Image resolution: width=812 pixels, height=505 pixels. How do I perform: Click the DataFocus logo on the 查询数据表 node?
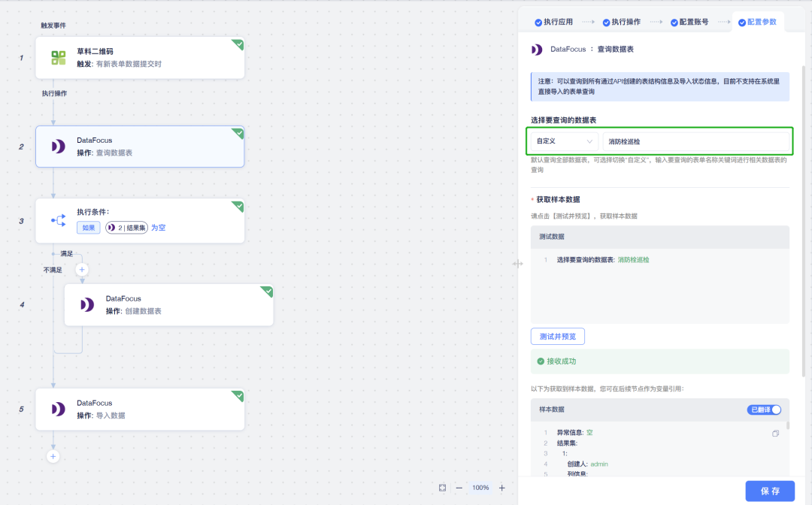pos(59,147)
